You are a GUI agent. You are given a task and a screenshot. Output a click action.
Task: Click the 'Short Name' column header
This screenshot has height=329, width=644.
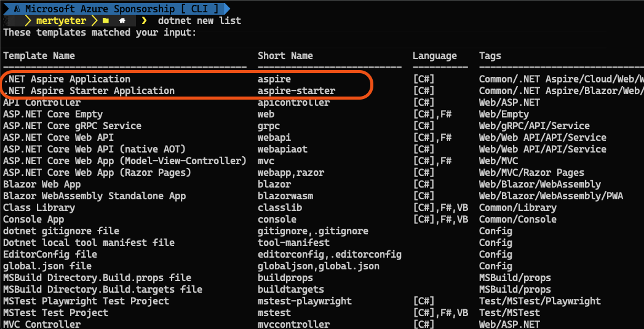click(x=285, y=55)
